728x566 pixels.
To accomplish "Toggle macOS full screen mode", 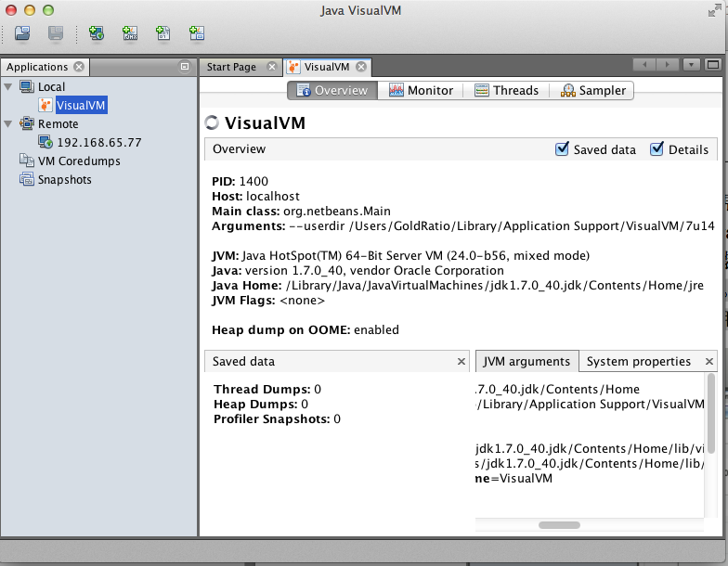I will tap(714, 10).
